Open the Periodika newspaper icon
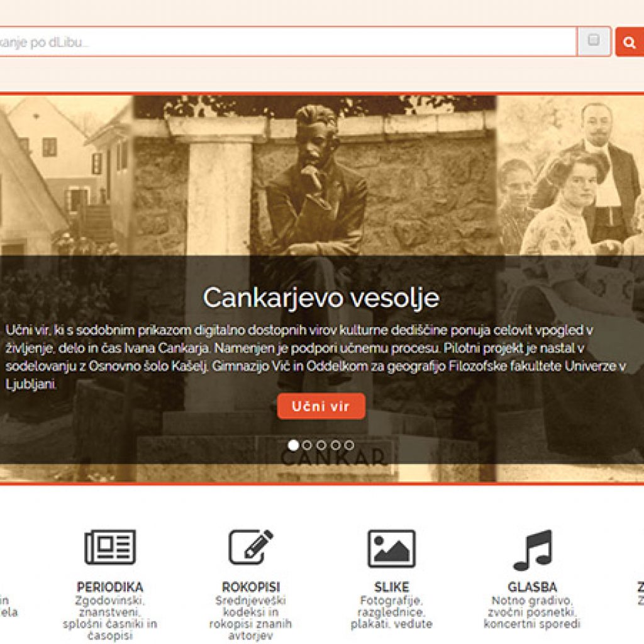This screenshot has width=644, height=644. coord(110,547)
